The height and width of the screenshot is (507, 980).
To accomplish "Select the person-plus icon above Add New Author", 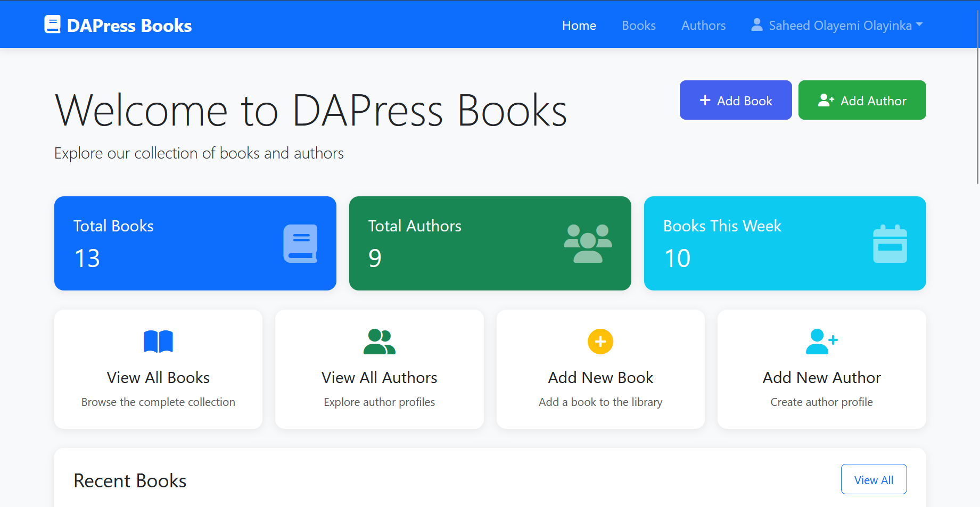I will (821, 341).
